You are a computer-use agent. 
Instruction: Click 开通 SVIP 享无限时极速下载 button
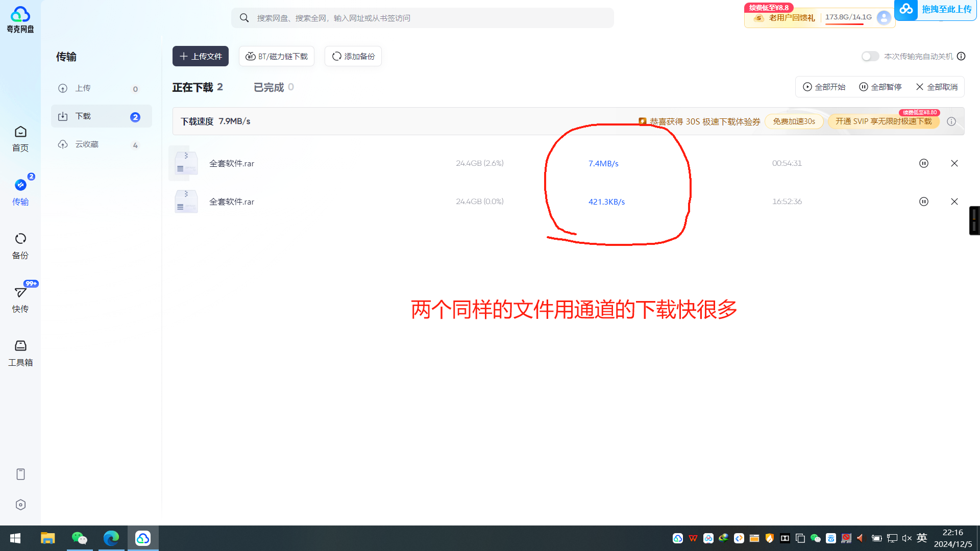[x=884, y=121]
